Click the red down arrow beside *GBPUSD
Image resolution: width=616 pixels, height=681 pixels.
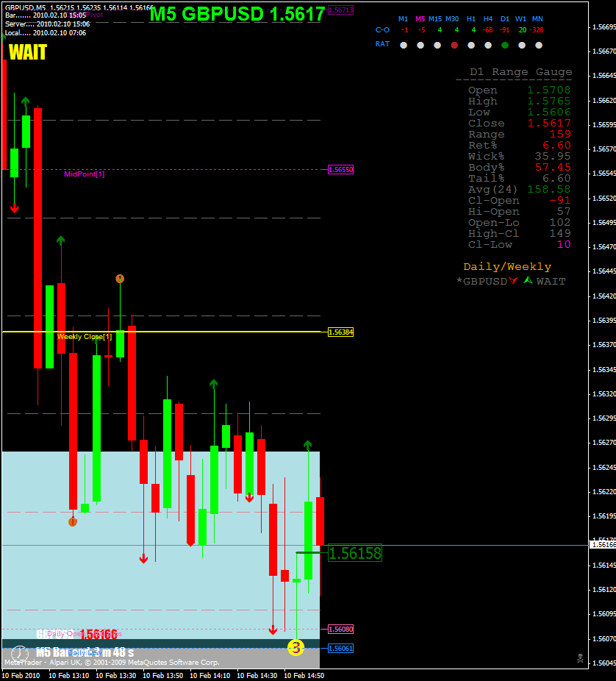coord(514,281)
